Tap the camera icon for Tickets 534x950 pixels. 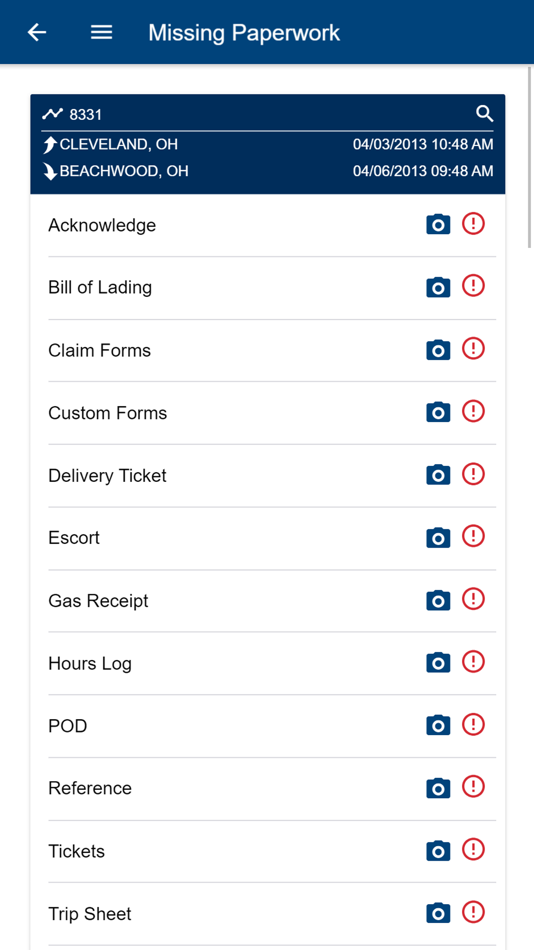click(438, 851)
